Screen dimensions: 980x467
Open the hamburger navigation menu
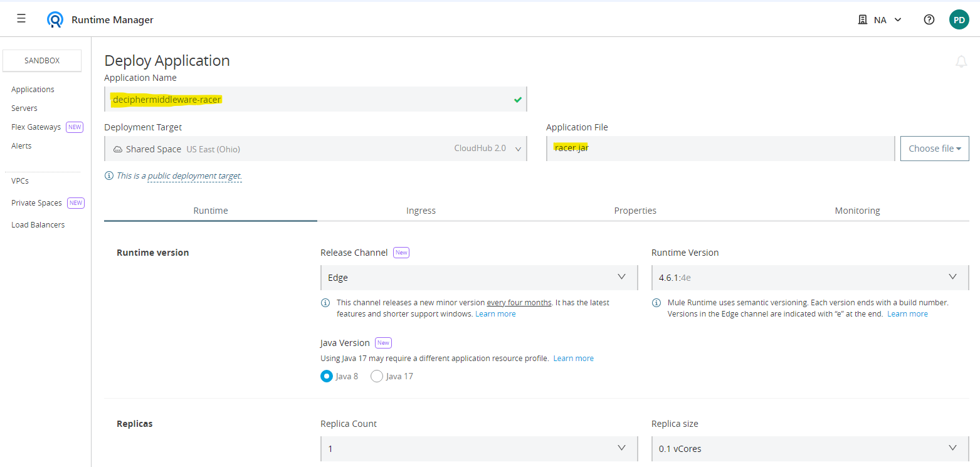(x=21, y=19)
